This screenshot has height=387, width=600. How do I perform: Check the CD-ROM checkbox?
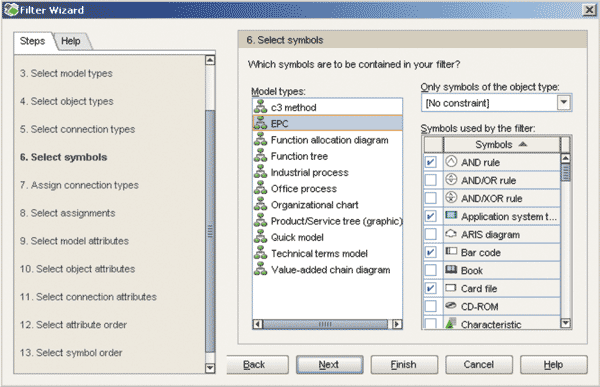pyautogui.click(x=431, y=306)
